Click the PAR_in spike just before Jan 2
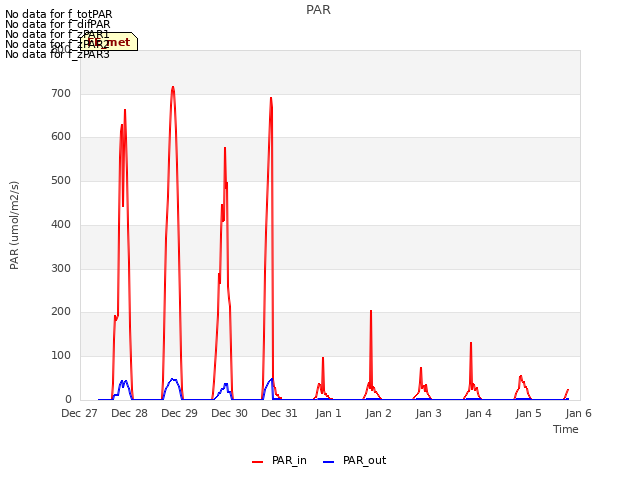The width and height of the screenshot is (640, 480). click(371, 311)
